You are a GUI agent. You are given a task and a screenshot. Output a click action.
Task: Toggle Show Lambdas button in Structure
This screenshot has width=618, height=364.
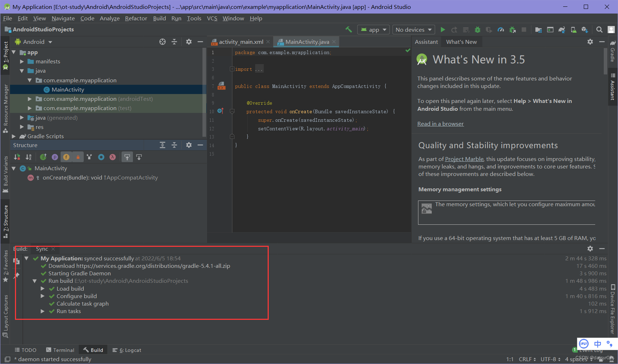click(113, 157)
